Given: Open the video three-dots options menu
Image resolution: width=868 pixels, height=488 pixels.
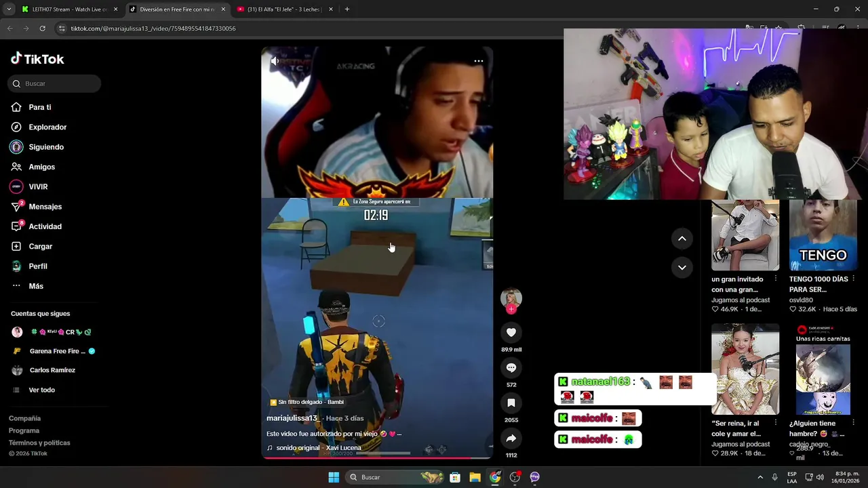Looking at the screenshot, I should click(x=478, y=61).
